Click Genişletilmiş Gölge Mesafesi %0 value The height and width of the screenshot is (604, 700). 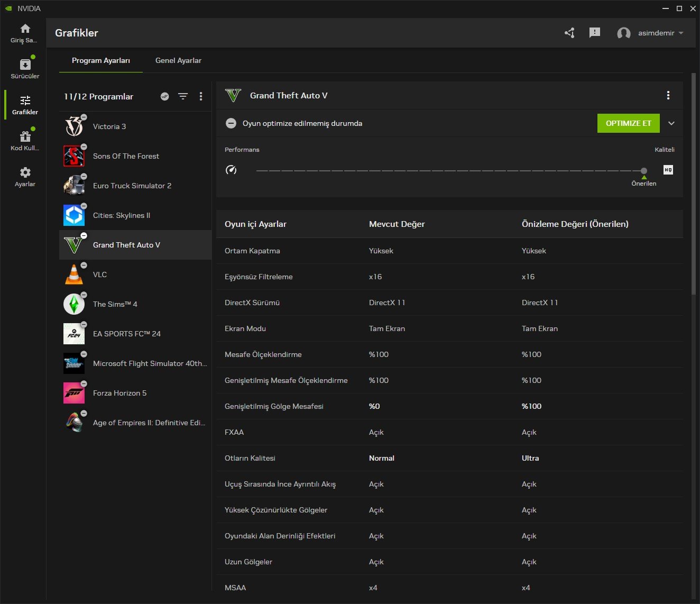tap(374, 406)
